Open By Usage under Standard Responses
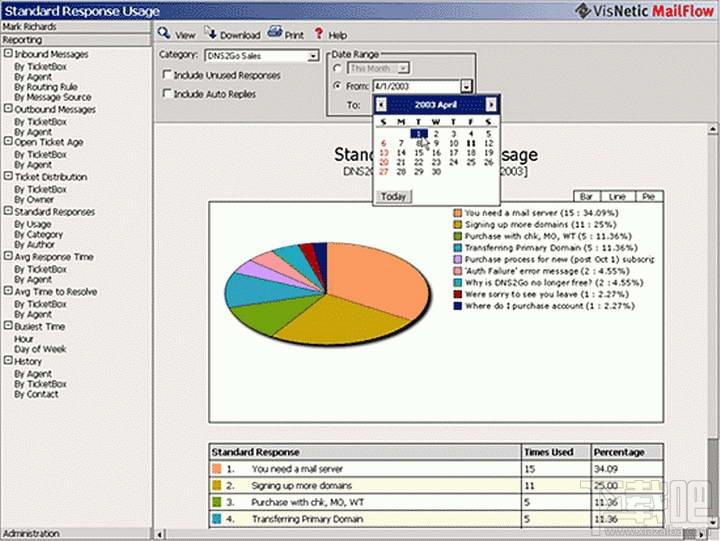 pyautogui.click(x=33, y=224)
